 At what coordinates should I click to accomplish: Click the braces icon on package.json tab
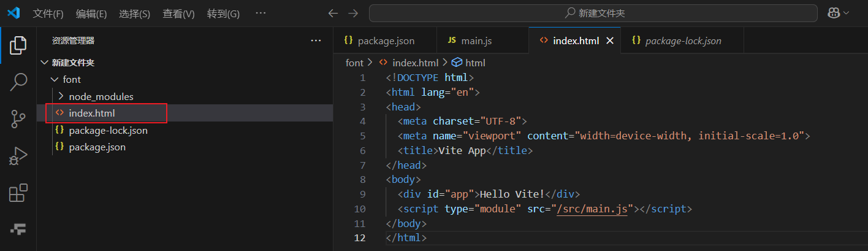(x=348, y=41)
